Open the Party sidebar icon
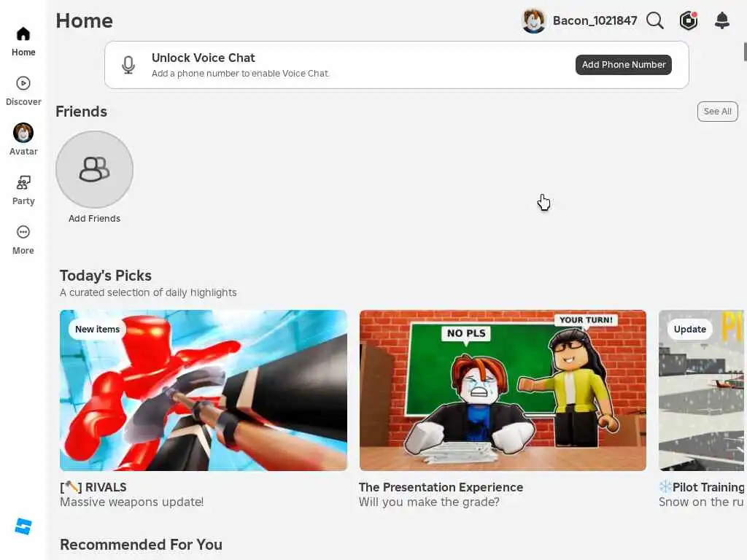 coord(23,182)
